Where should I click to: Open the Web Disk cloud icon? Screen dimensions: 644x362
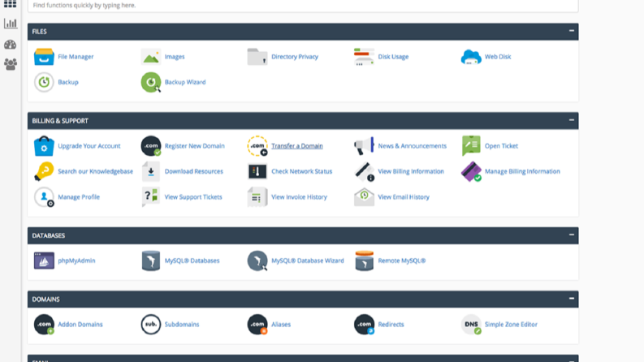pos(471,57)
